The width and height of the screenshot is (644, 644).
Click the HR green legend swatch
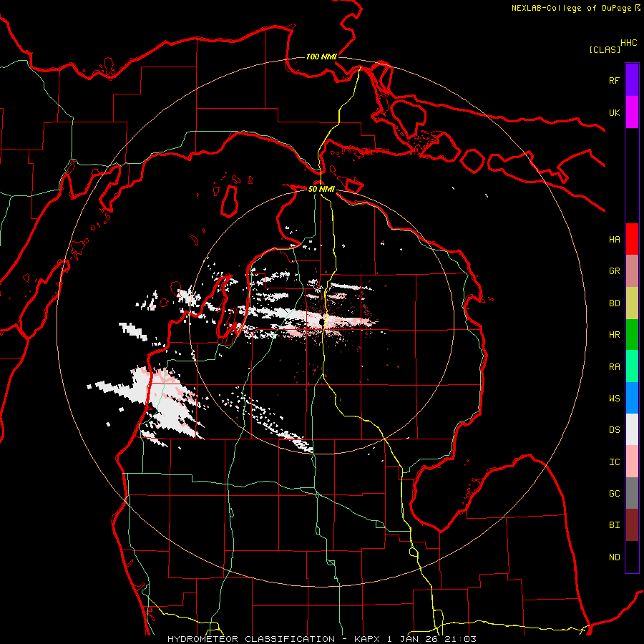632,335
